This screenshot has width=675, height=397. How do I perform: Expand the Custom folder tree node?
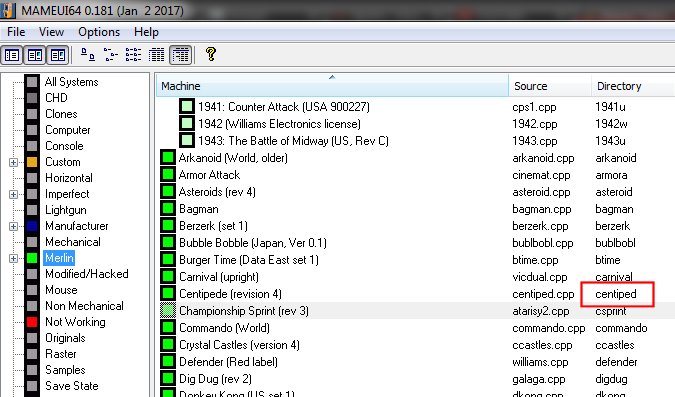13,162
